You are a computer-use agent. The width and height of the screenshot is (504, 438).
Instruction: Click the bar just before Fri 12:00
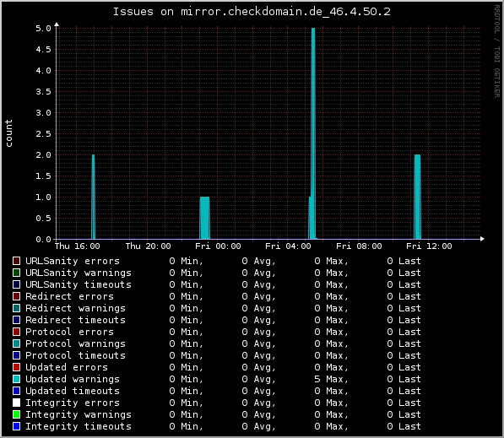(417, 197)
